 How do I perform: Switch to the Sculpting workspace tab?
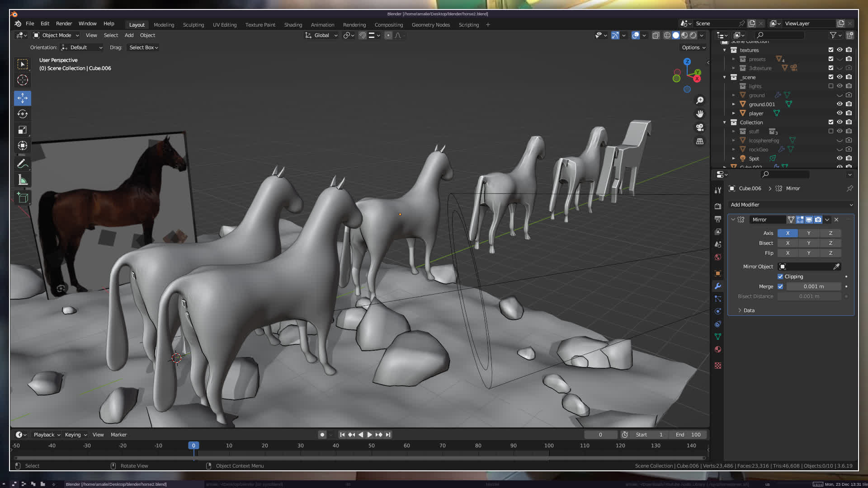193,25
